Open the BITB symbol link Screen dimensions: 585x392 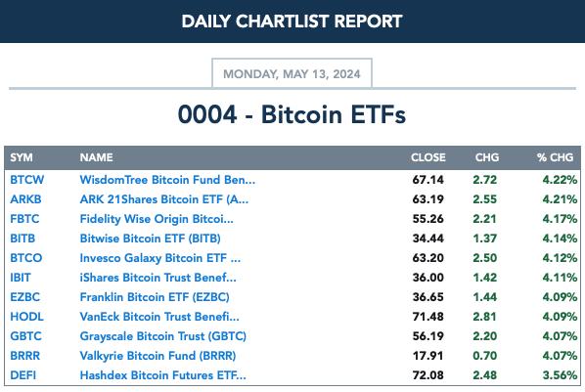(x=22, y=239)
